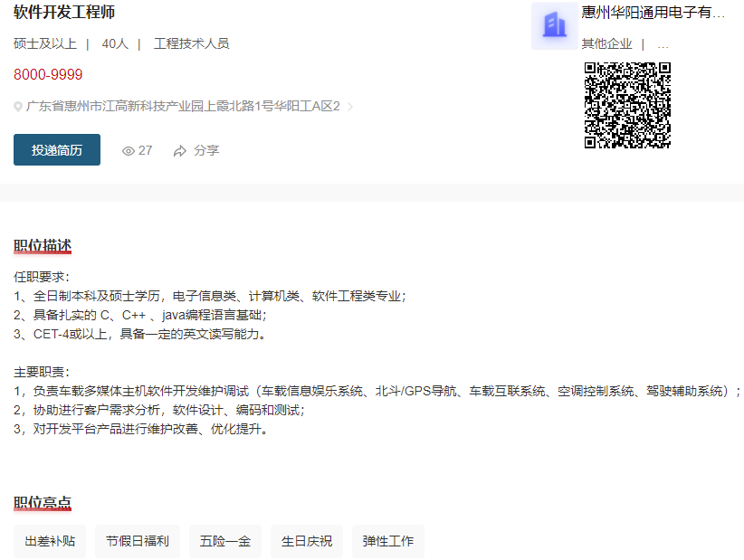
Task: Select the 生日庆祝 benefit tag
Action: click(307, 541)
